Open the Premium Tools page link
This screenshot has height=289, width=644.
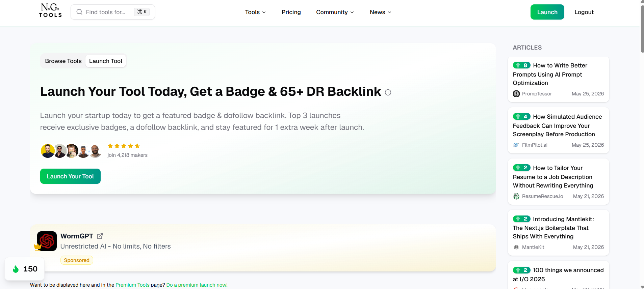[x=132, y=285]
